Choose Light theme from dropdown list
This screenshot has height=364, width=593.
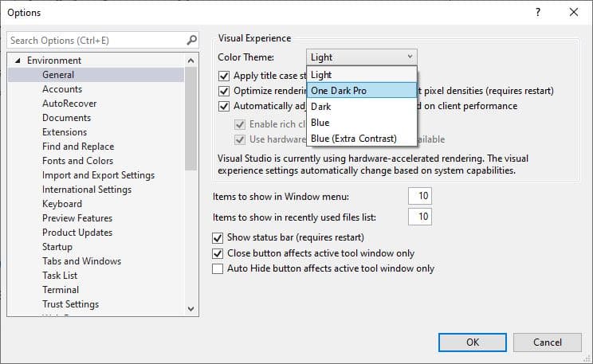point(362,75)
